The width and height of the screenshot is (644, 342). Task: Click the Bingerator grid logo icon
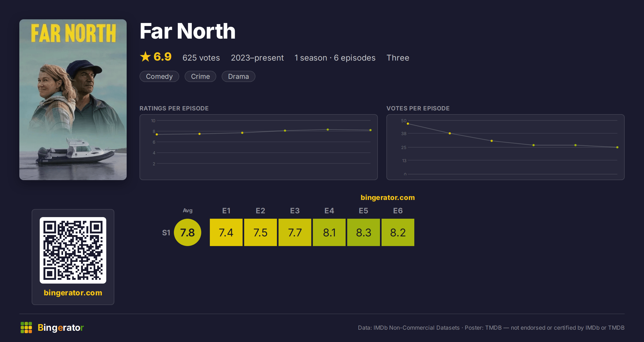tap(26, 328)
